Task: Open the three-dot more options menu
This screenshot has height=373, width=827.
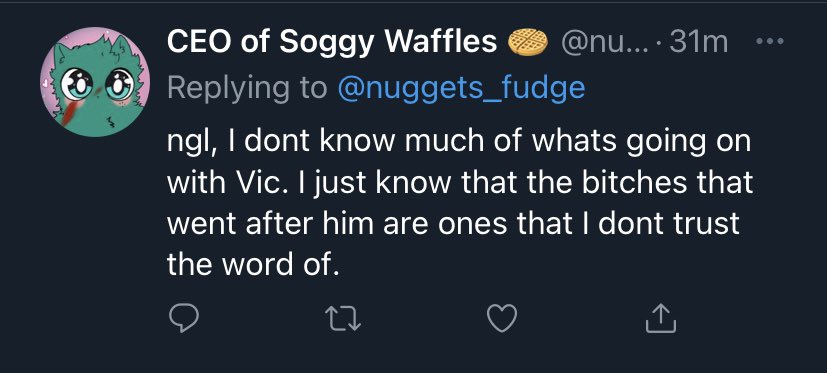Action: point(770,41)
